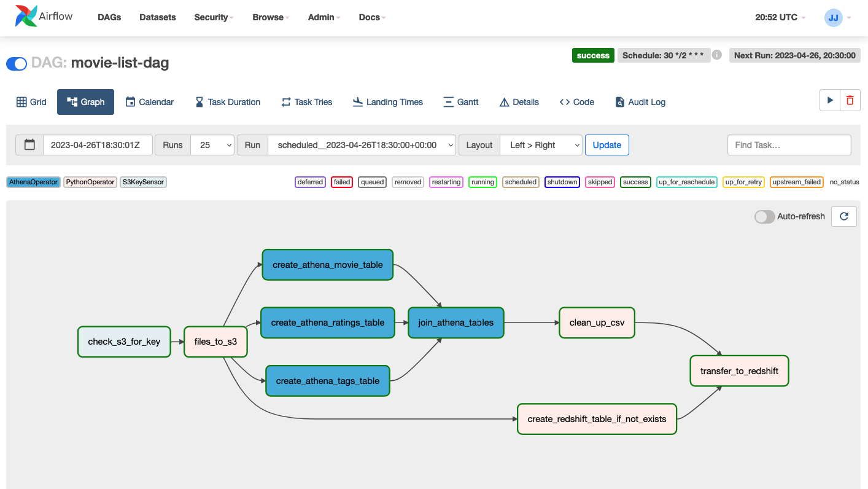Open the Run selection dropdown
This screenshot has height=489, width=868.
362,145
